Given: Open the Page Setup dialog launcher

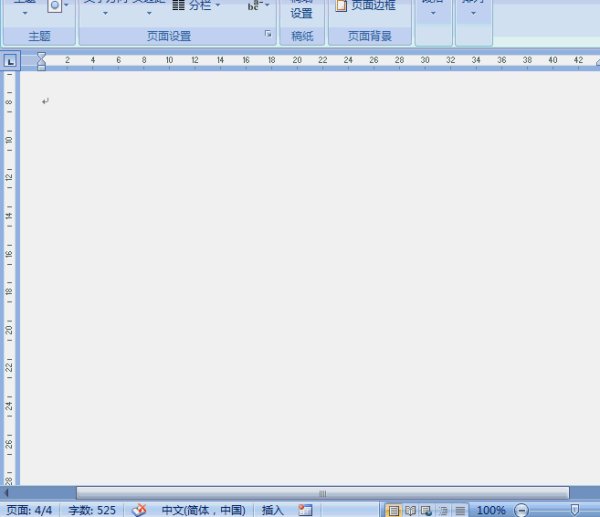Looking at the screenshot, I should tap(268, 34).
